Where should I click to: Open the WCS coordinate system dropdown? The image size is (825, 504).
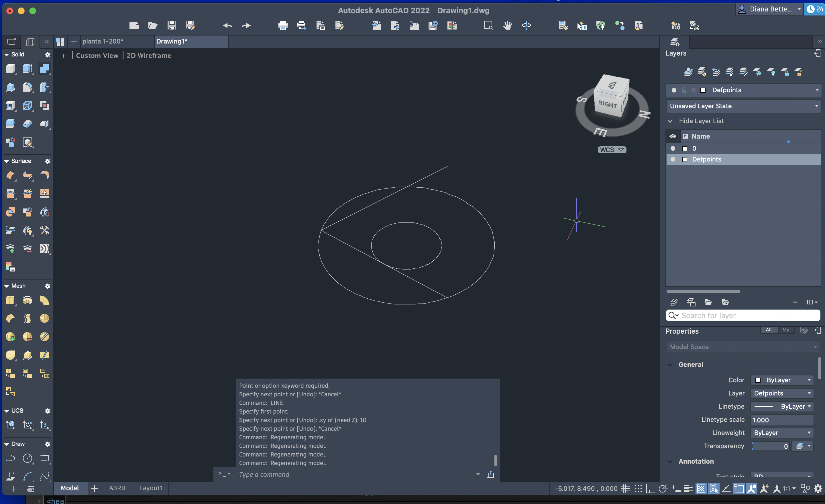tap(612, 149)
